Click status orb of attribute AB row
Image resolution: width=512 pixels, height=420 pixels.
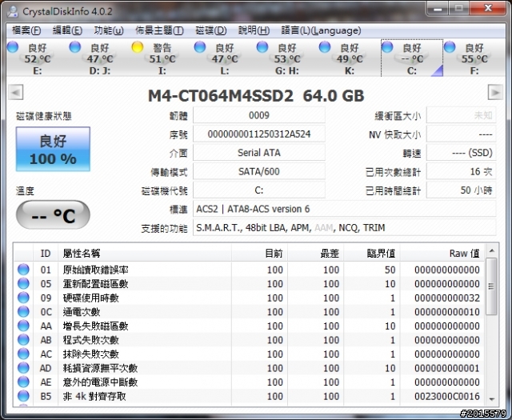click(x=23, y=340)
